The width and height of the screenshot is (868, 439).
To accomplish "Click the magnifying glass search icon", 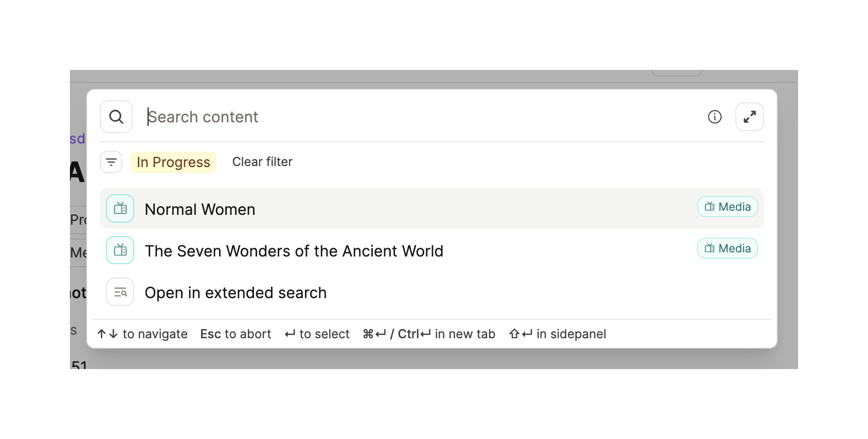I will 116,117.
